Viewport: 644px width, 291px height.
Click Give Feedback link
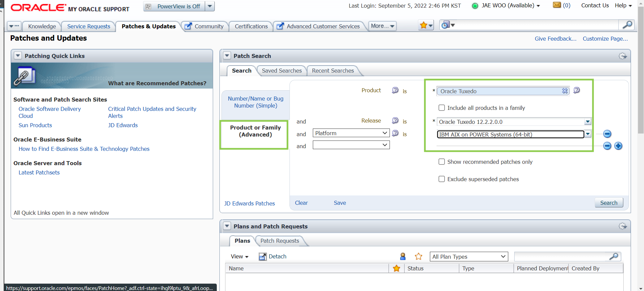555,39
